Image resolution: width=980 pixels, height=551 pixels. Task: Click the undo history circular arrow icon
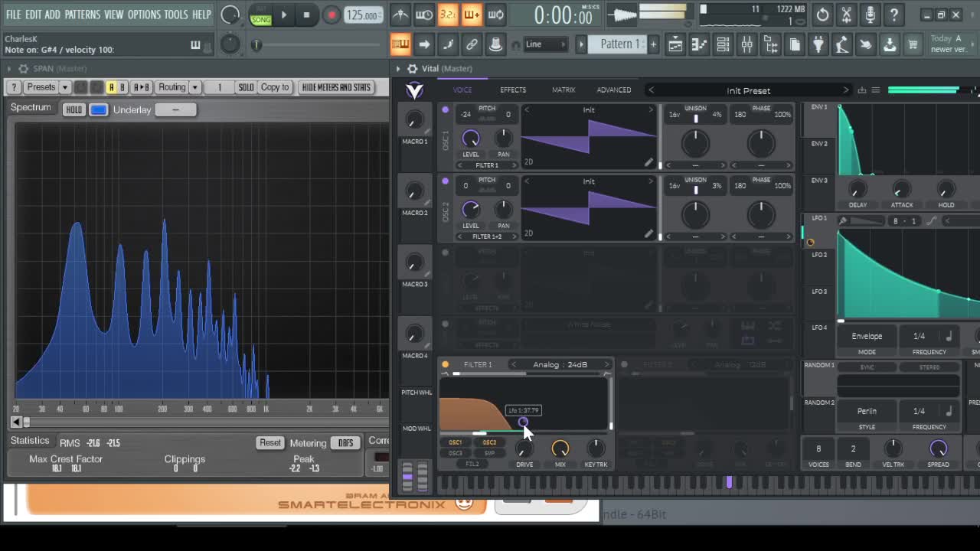point(822,15)
